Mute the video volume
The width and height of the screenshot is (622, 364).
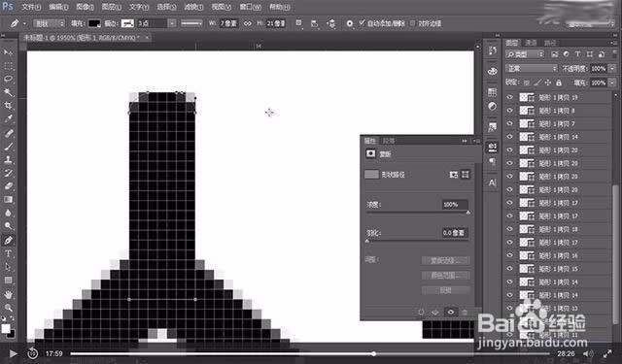pyautogui.click(x=588, y=353)
